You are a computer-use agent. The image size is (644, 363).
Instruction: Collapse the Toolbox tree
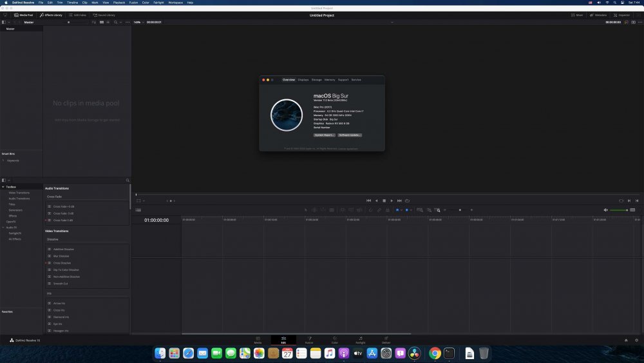[x=3, y=187]
